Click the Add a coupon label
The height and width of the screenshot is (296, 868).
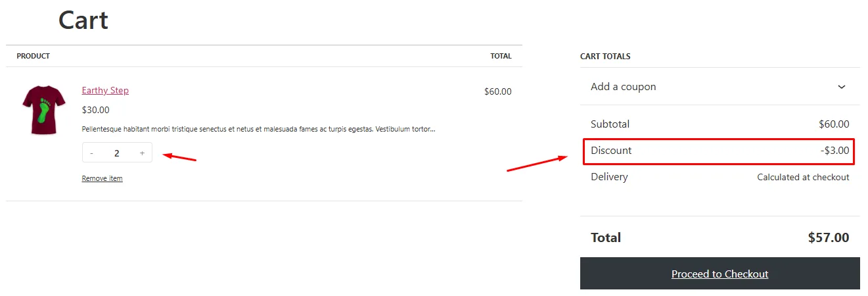623,87
